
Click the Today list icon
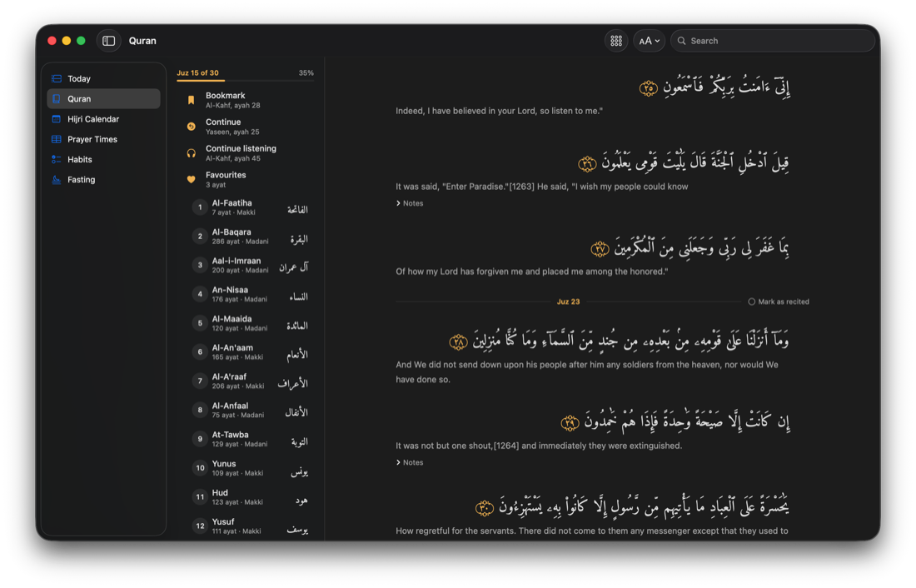[x=57, y=78]
